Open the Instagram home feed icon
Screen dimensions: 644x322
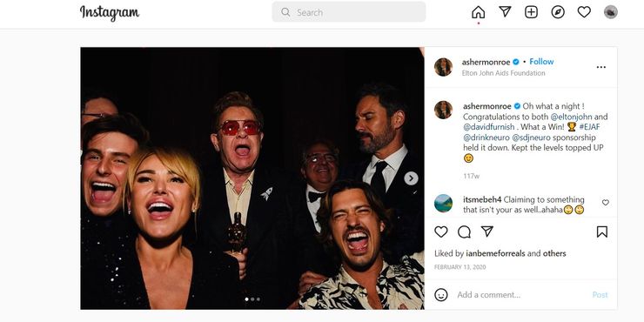pos(478,12)
